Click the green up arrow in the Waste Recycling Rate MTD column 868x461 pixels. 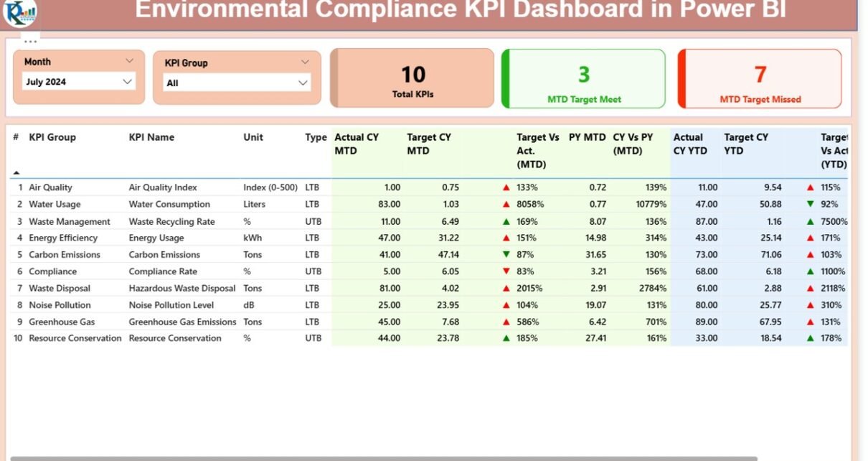[x=506, y=222]
